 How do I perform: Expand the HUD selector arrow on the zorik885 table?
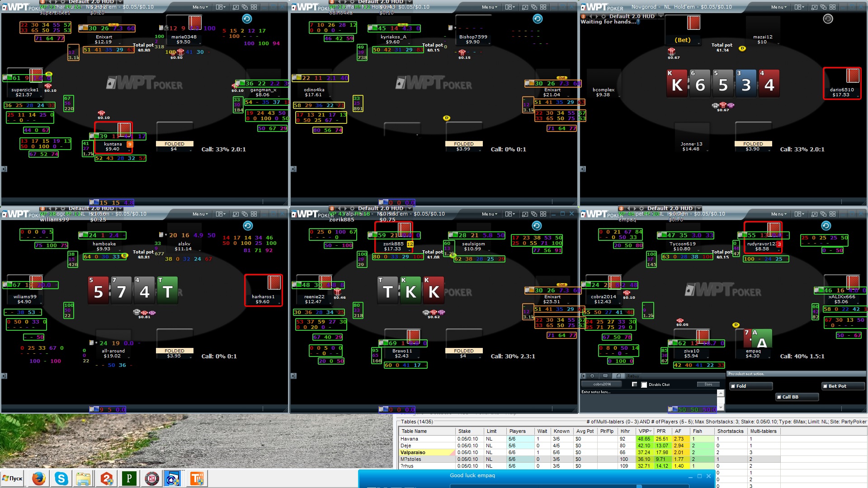pyautogui.click(x=410, y=208)
